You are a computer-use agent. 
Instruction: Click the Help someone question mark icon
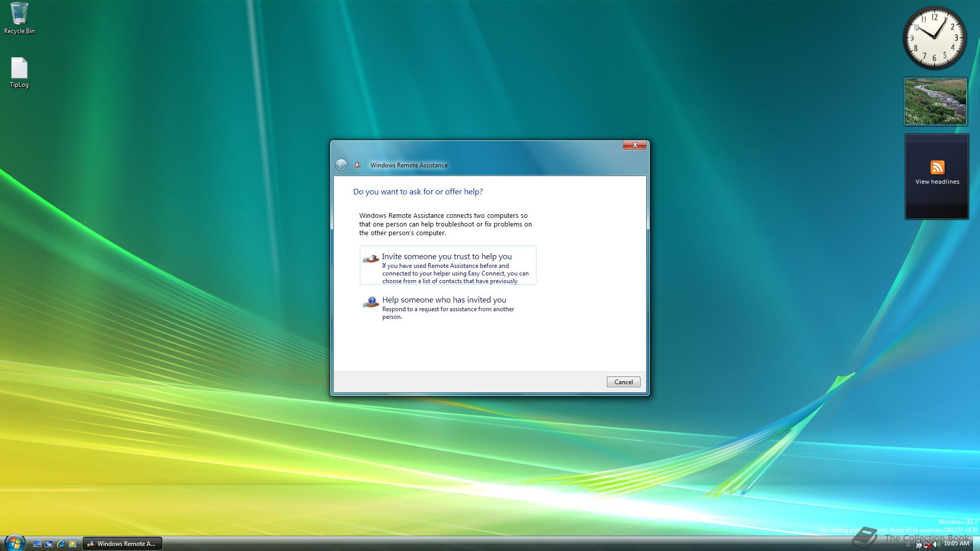coord(371,303)
